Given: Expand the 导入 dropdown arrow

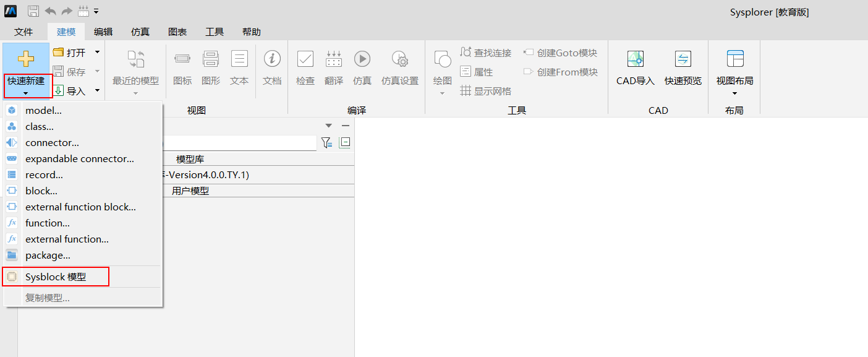Looking at the screenshot, I should coord(97,91).
